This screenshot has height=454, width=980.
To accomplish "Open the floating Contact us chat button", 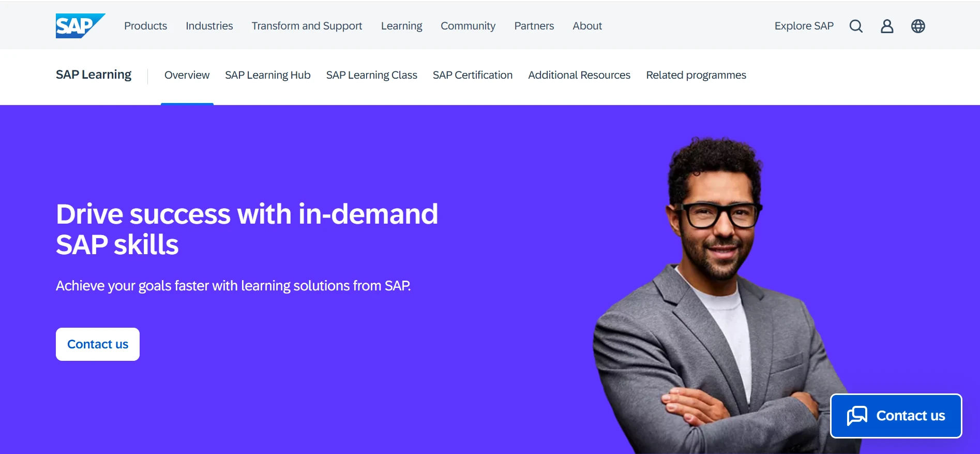I will pyautogui.click(x=896, y=416).
